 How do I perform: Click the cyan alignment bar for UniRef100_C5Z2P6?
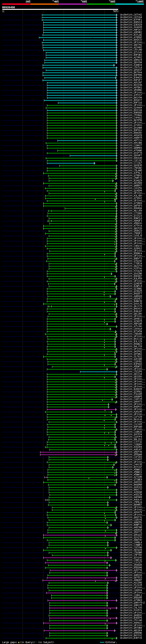[x=99, y=372]
